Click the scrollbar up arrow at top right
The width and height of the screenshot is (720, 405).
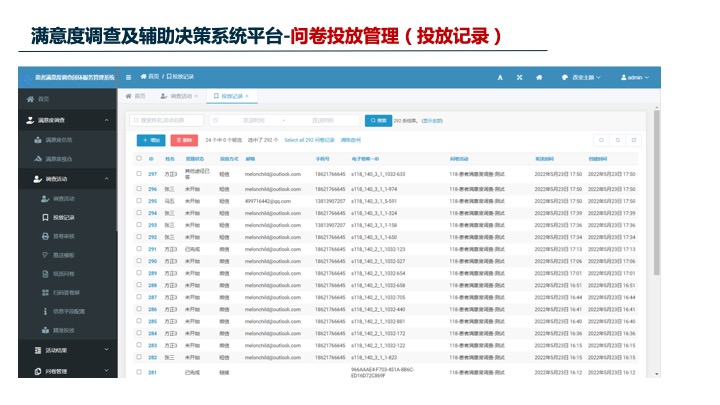pos(657,107)
